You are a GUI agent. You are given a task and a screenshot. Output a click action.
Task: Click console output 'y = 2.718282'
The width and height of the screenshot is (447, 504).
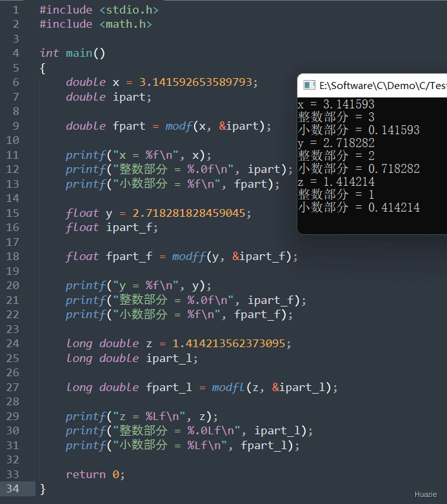pos(336,143)
